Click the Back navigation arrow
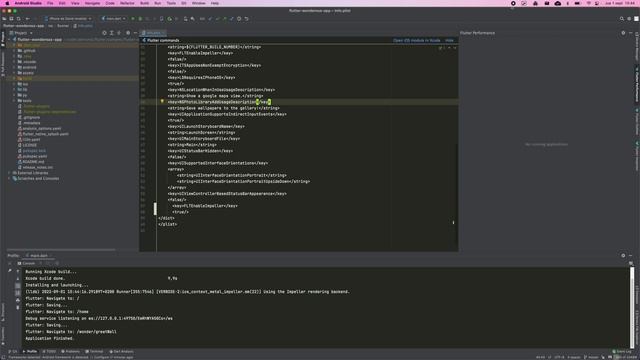The width and height of the screenshot is (640, 360). tap(27, 19)
